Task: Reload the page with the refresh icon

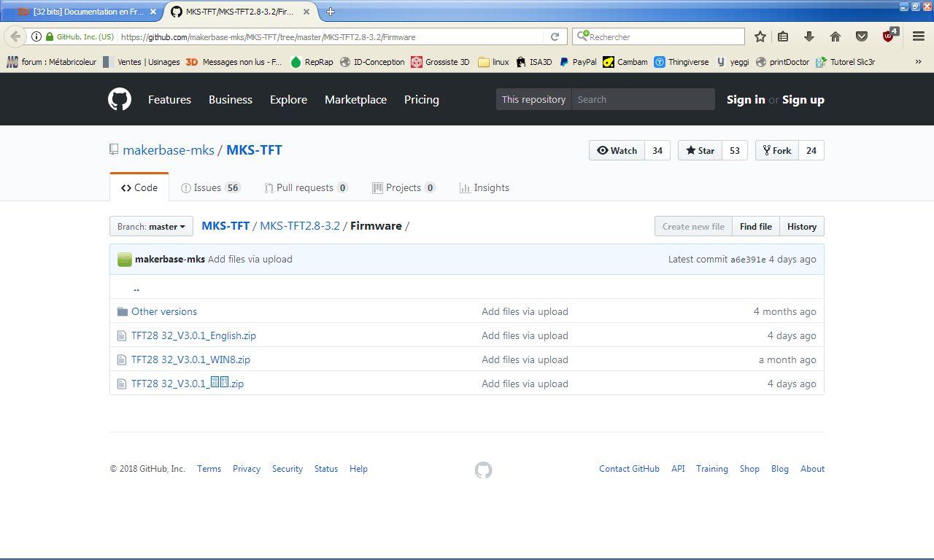Action: tap(555, 36)
